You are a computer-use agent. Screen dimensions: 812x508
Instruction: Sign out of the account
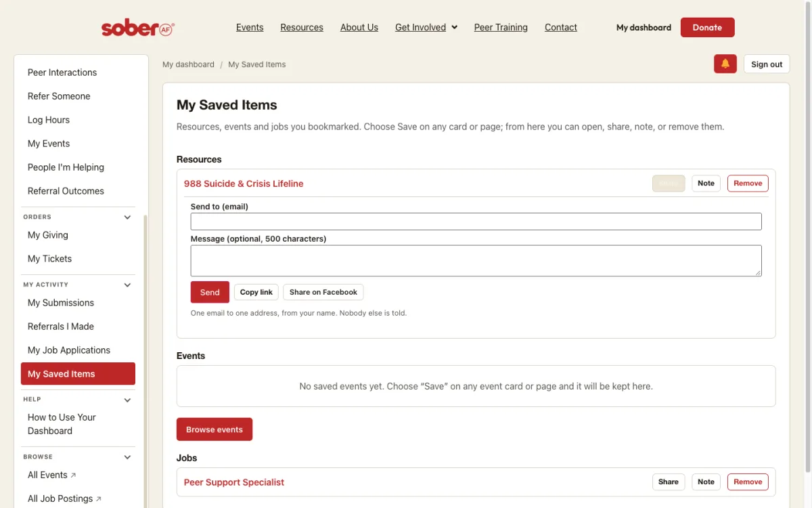(767, 64)
